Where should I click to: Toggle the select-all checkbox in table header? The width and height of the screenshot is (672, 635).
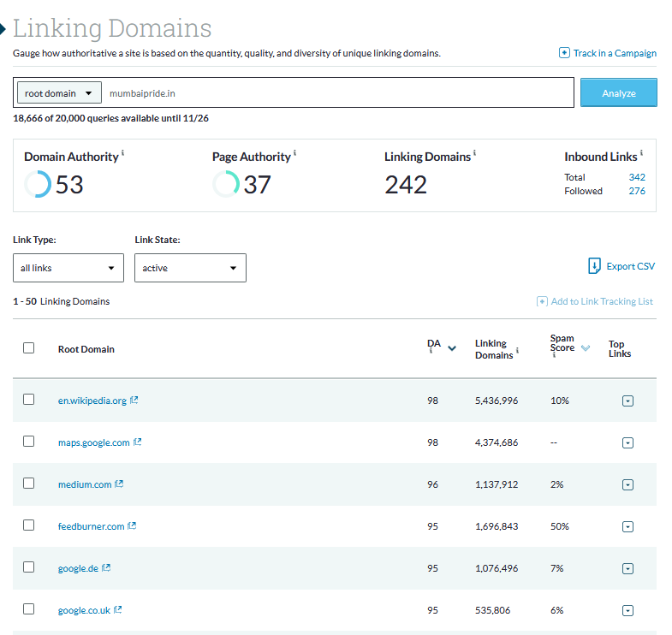click(29, 348)
